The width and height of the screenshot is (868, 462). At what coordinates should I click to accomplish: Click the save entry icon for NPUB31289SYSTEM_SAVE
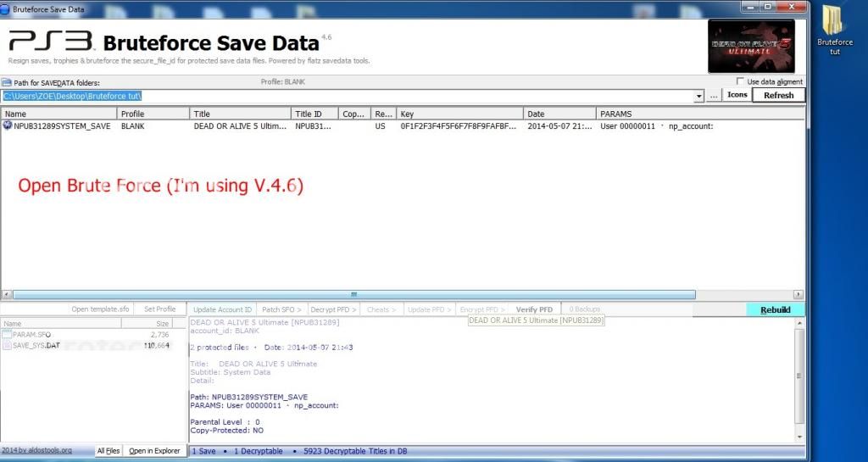[8, 125]
